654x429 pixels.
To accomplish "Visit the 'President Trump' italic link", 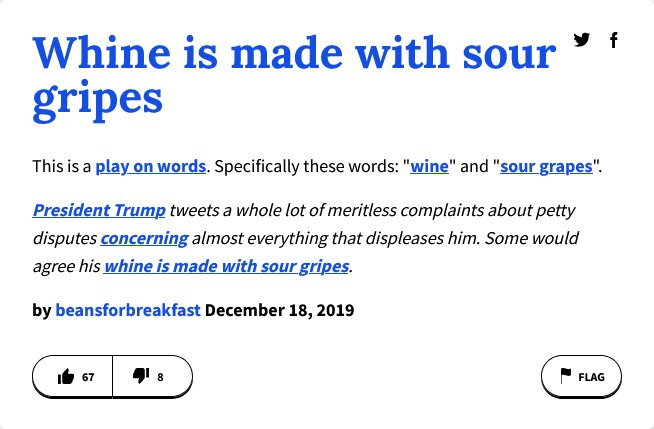I will click(99, 210).
